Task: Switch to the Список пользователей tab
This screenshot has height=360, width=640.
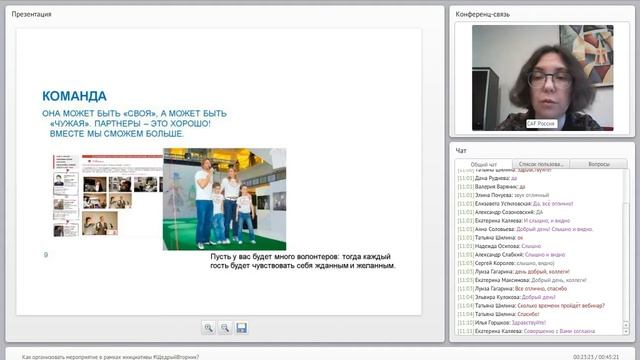Action: [541, 164]
